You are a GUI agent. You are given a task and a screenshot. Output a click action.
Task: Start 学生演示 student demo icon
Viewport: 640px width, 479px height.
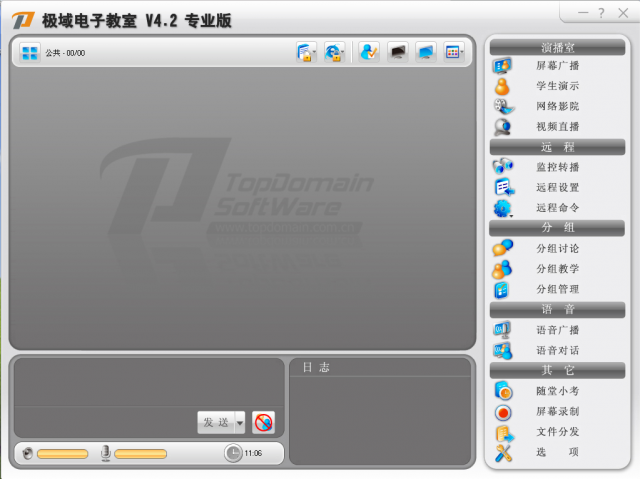click(502, 86)
